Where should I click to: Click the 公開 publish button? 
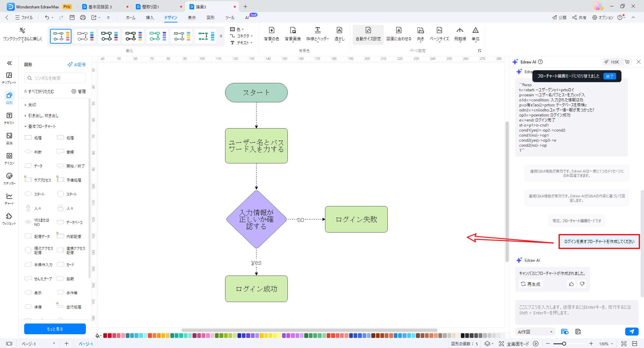pyautogui.click(x=559, y=17)
